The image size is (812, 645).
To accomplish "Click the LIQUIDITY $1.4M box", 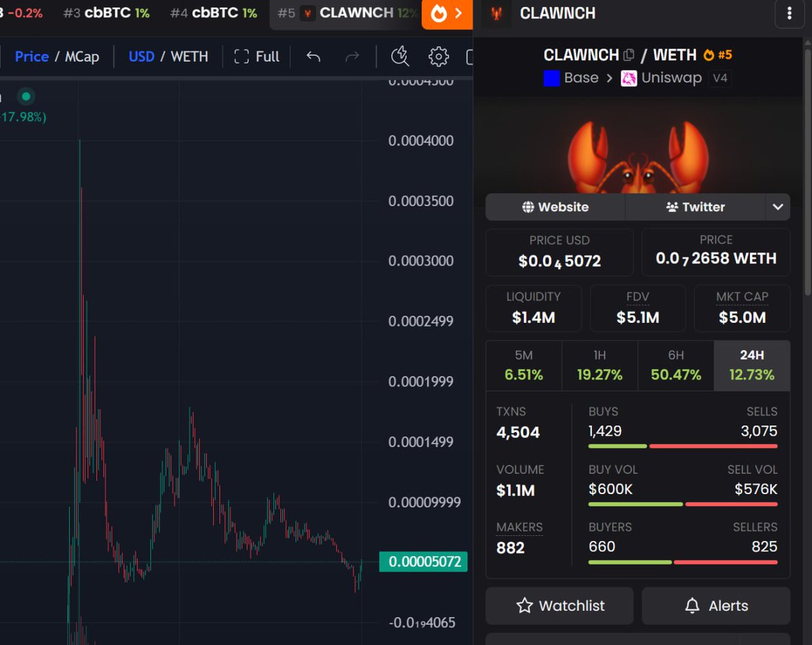I will point(534,308).
